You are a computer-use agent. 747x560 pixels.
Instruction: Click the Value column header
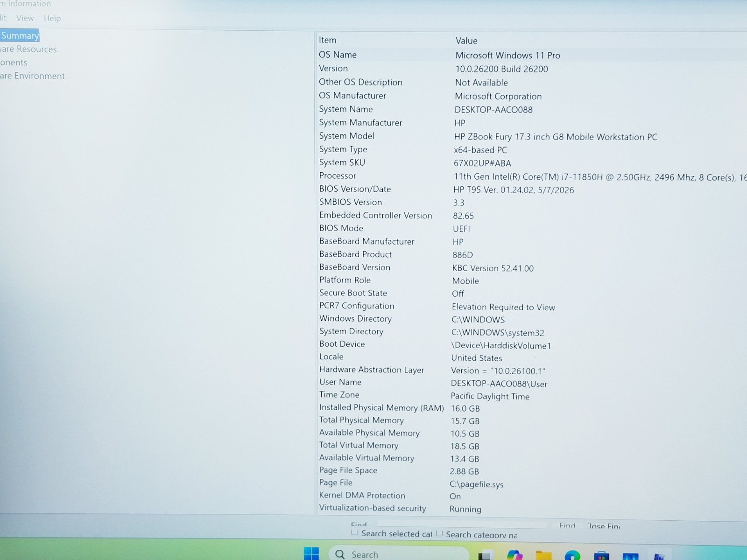coord(466,41)
